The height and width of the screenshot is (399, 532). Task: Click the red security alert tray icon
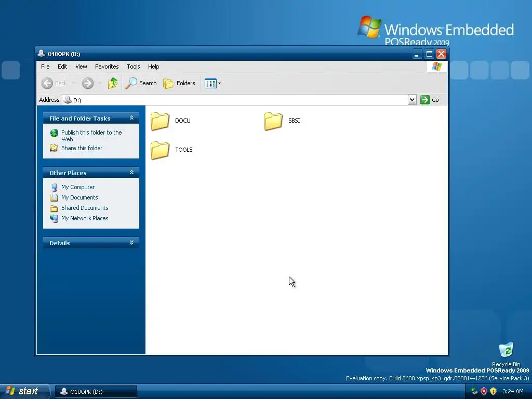[484, 391]
